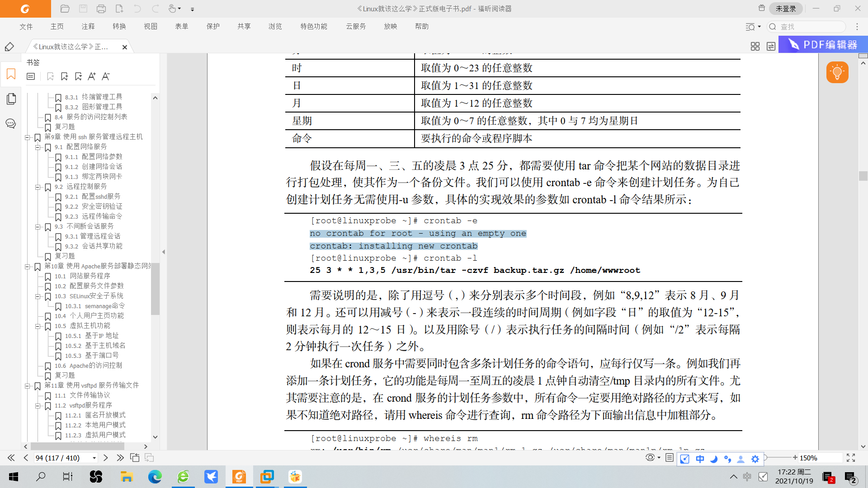The image size is (868, 488).
Task: Print the PDF using the printer icon
Action: [x=101, y=9]
